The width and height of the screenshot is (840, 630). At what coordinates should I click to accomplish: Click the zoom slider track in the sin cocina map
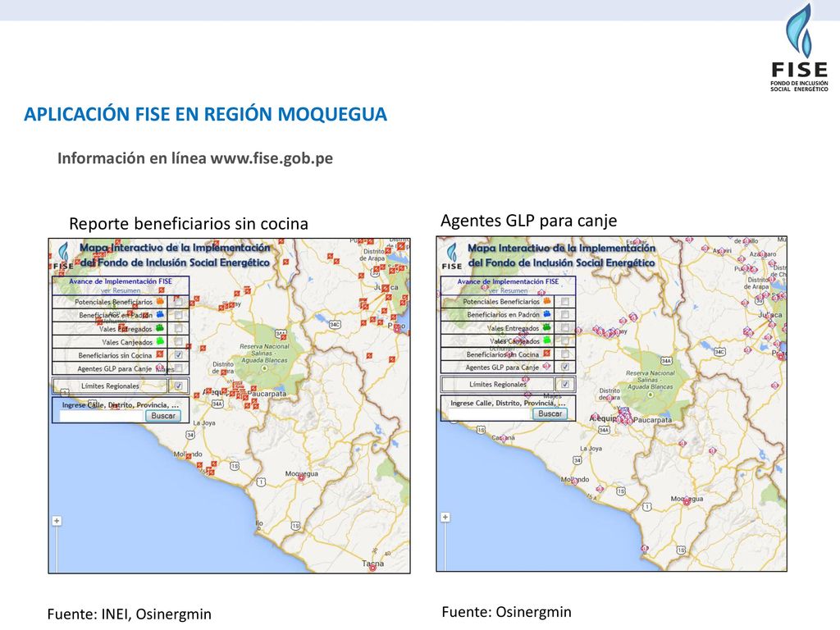tap(57, 548)
